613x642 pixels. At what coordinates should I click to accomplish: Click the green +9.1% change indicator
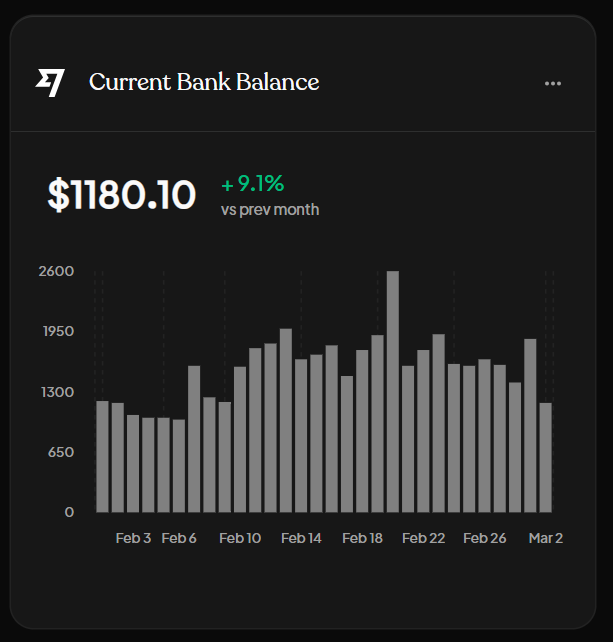coord(253,183)
